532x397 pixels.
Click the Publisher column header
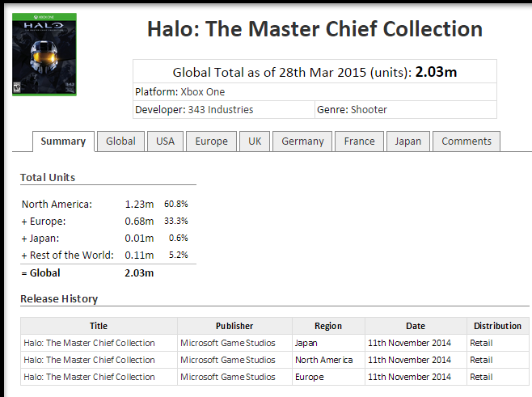(234, 326)
